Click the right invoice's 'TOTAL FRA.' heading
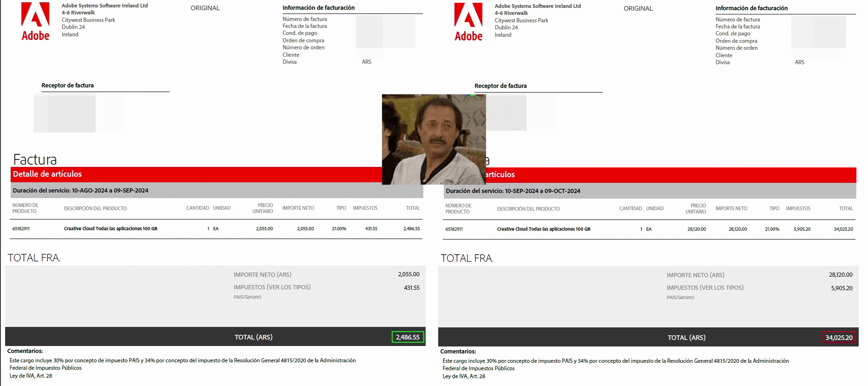Viewport: 868px width, 386px height. point(467,258)
